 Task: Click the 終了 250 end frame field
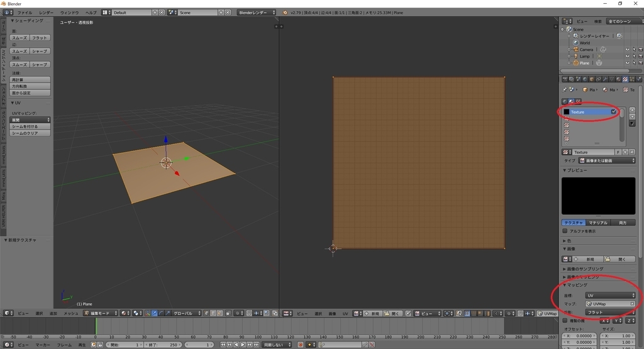pyautogui.click(x=163, y=345)
